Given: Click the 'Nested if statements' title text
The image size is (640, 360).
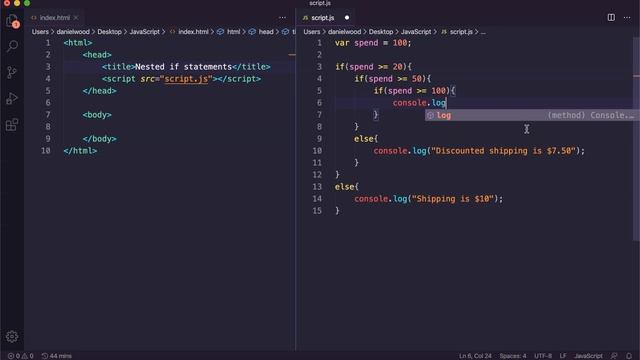Looking at the screenshot, I should 183,67.
